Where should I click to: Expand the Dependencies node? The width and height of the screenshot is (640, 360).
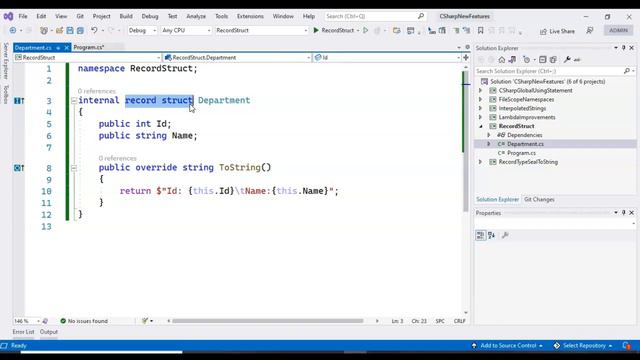click(489, 135)
